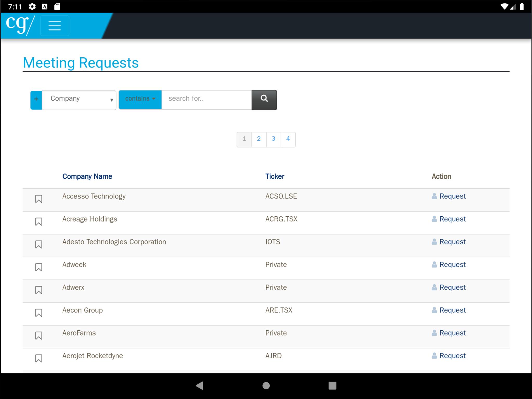Click the 'Accesso Technology' company name
The width and height of the screenshot is (532, 399).
[x=94, y=196]
